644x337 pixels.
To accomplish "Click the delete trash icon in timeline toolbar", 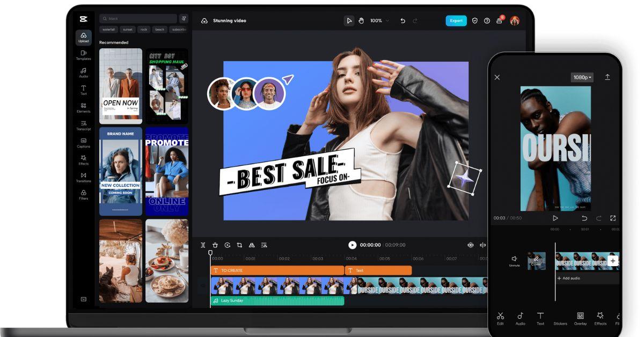I will click(215, 245).
